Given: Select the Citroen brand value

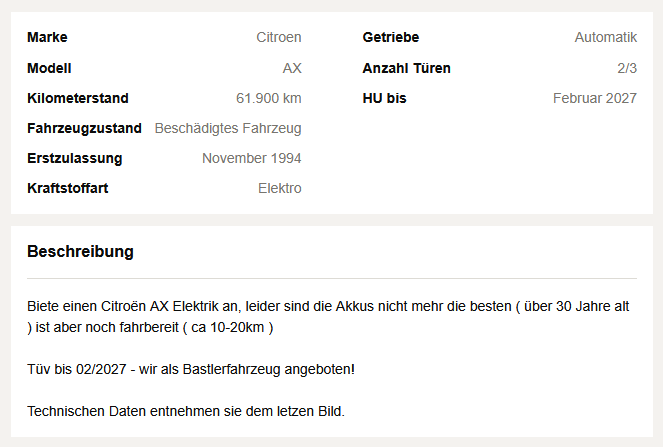Looking at the screenshot, I should point(279,37).
